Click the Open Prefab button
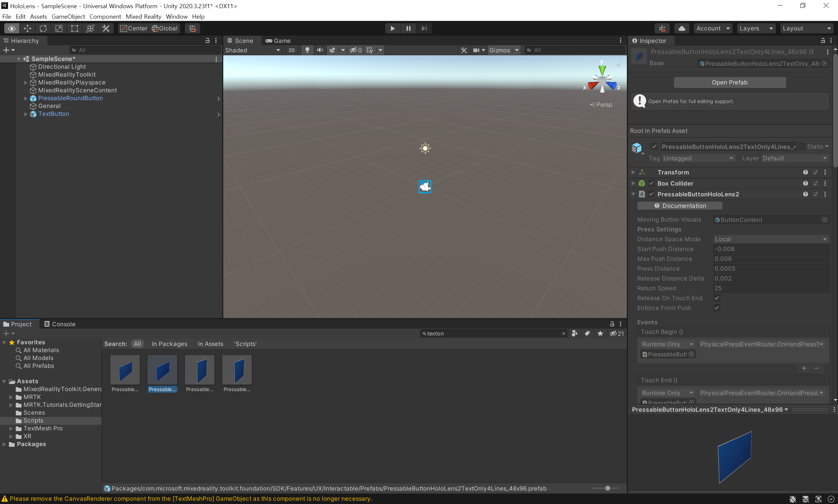Viewport: 838px width, 504px height. coord(730,82)
